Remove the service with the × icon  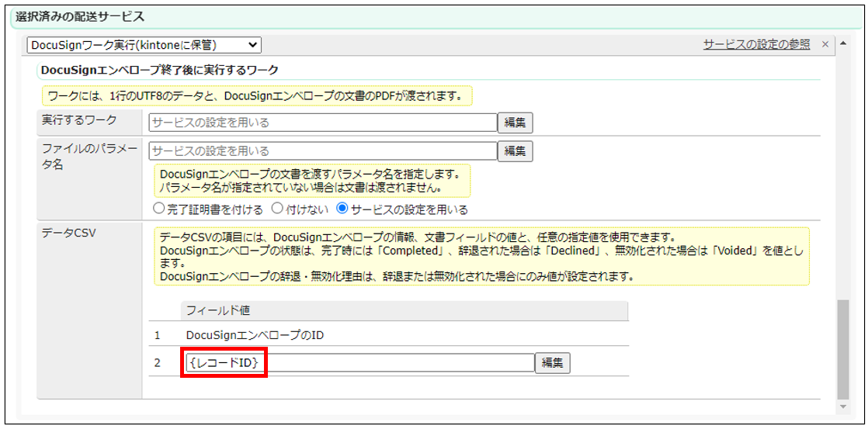[x=825, y=45]
